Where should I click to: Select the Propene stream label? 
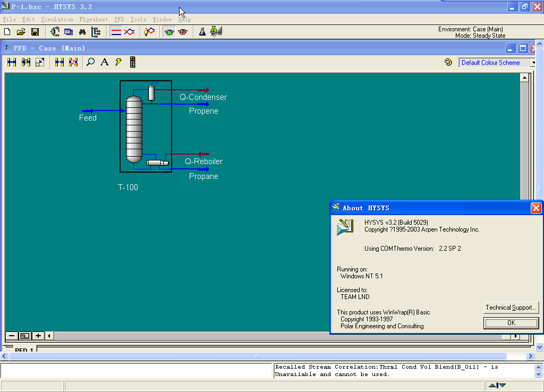203,111
